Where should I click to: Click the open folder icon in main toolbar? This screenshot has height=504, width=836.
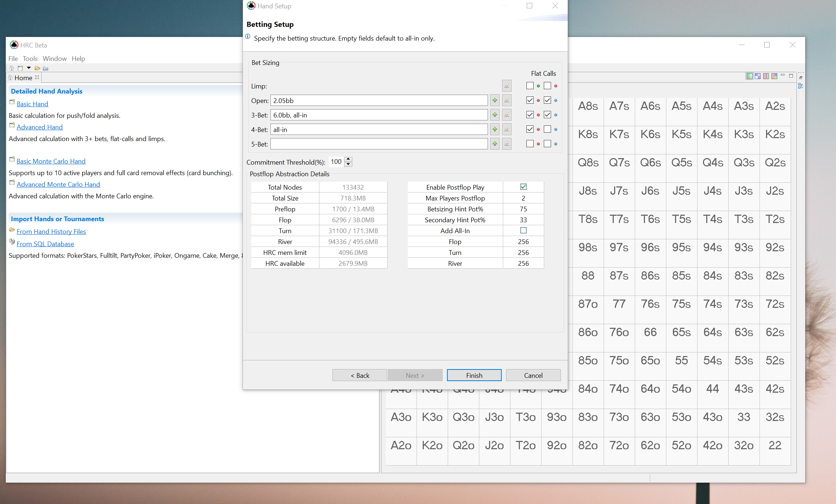37,68
